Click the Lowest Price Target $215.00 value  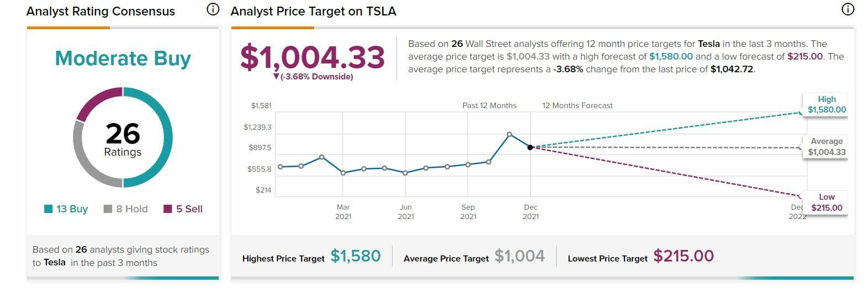pyautogui.click(x=683, y=256)
